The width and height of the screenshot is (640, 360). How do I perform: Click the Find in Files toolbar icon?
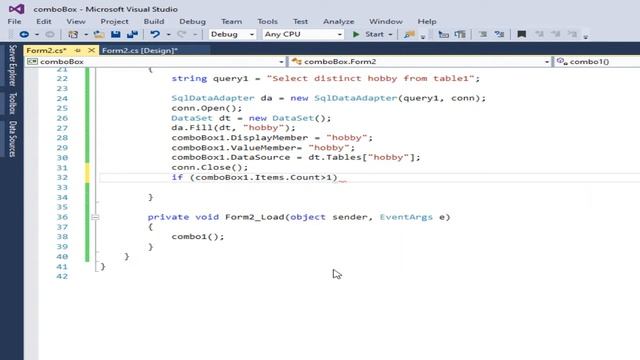pyautogui.click(x=409, y=35)
